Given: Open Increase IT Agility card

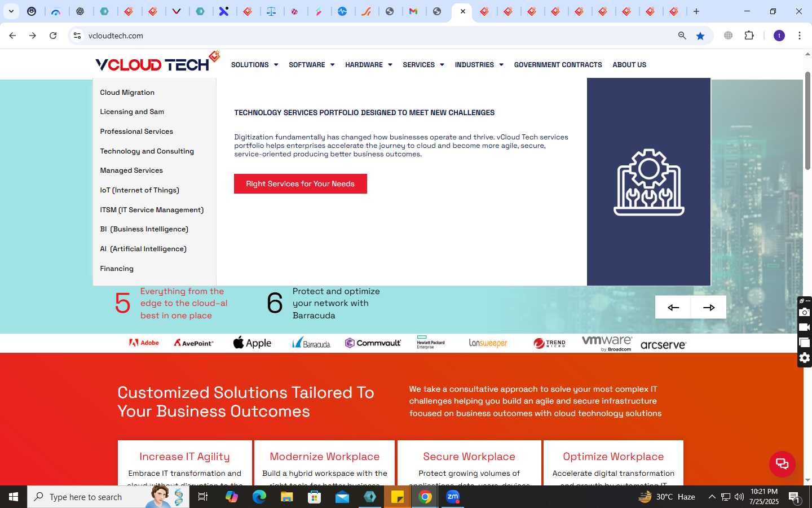Looking at the screenshot, I should [x=184, y=463].
